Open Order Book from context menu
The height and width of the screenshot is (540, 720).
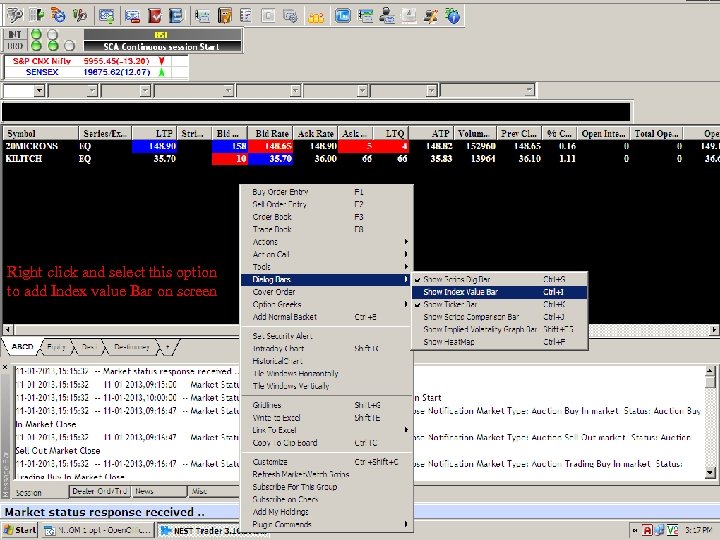pos(325,216)
